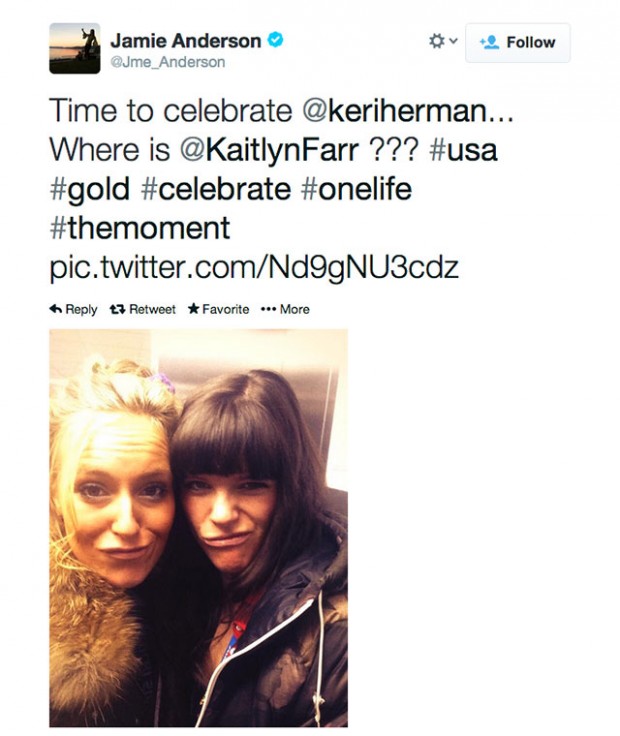Expand the small arrow beside the gear
Screen dimensions: 620x736
453,42
